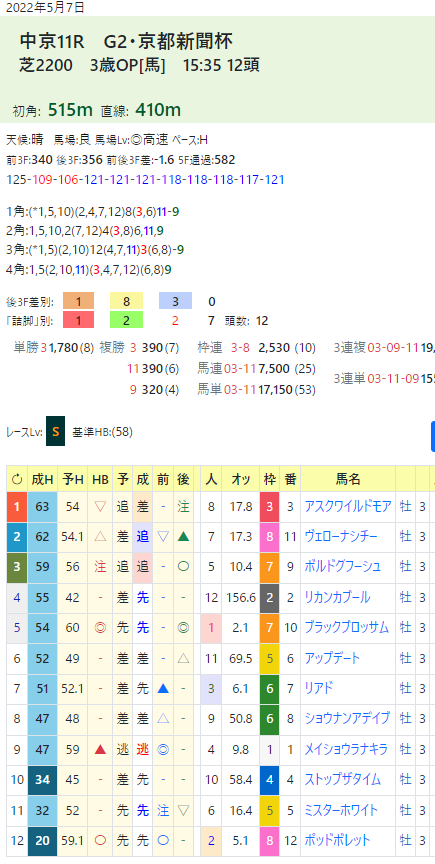Open horse リカンカブール link
The image size is (435, 864).
tap(337, 597)
